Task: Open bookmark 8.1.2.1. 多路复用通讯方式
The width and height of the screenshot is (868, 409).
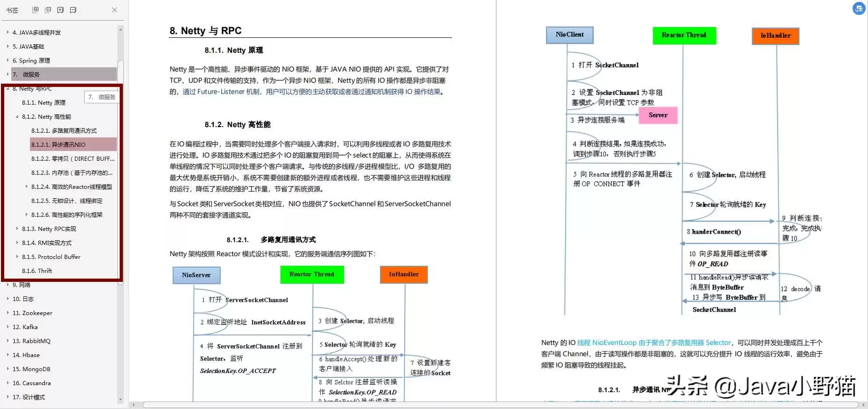Action: click(64, 130)
